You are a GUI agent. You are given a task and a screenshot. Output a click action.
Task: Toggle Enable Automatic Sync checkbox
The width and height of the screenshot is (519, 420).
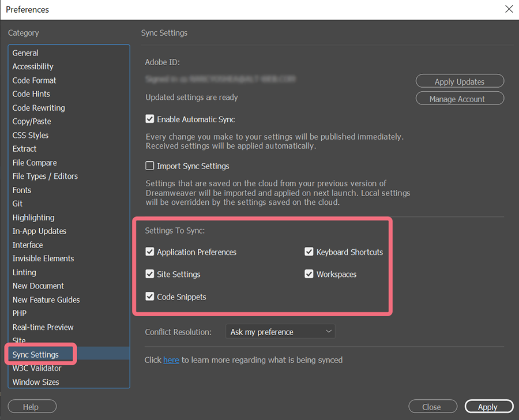click(x=150, y=119)
